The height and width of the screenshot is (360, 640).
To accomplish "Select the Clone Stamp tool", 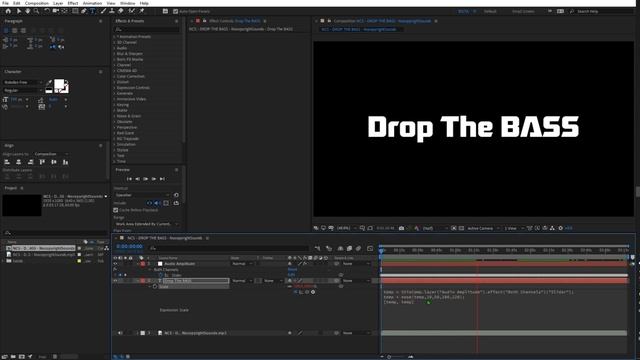I will [x=112, y=11].
